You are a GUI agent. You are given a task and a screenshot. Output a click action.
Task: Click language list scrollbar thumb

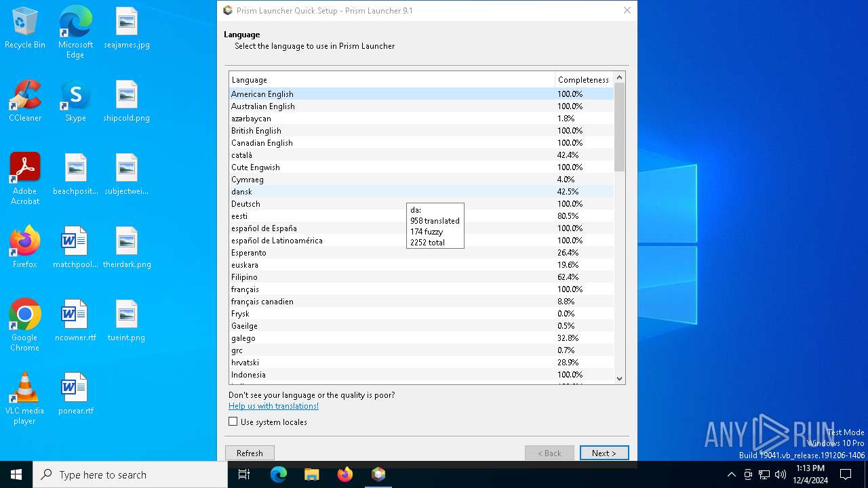[619, 127]
